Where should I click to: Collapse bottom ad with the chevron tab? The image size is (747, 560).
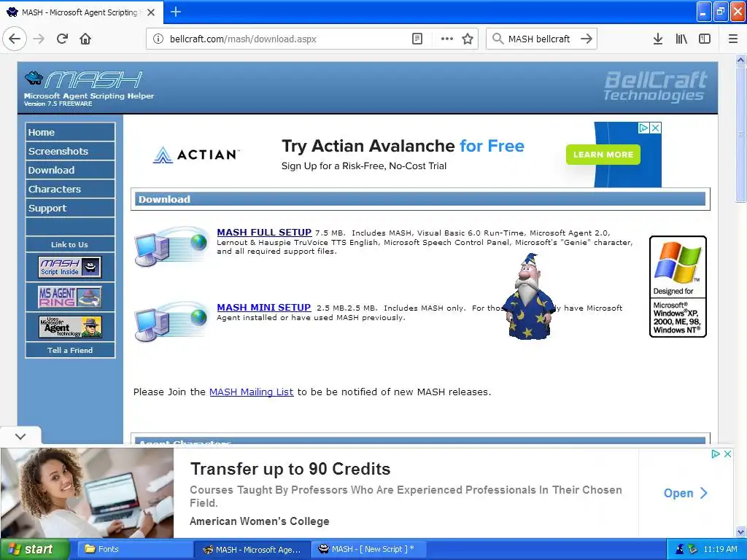[20, 436]
